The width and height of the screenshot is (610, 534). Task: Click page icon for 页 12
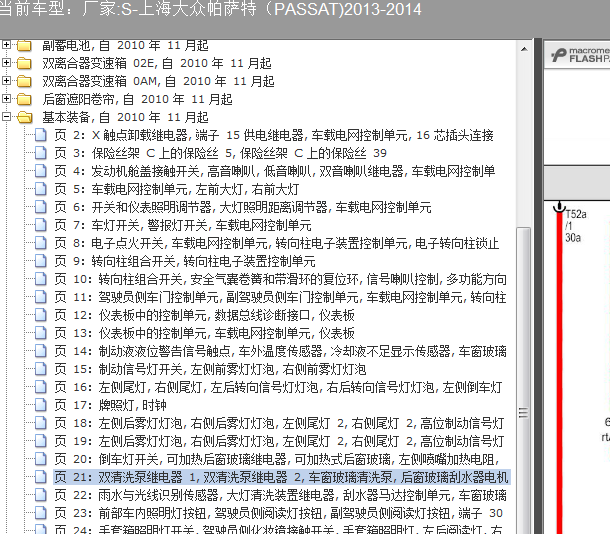[x=40, y=315]
